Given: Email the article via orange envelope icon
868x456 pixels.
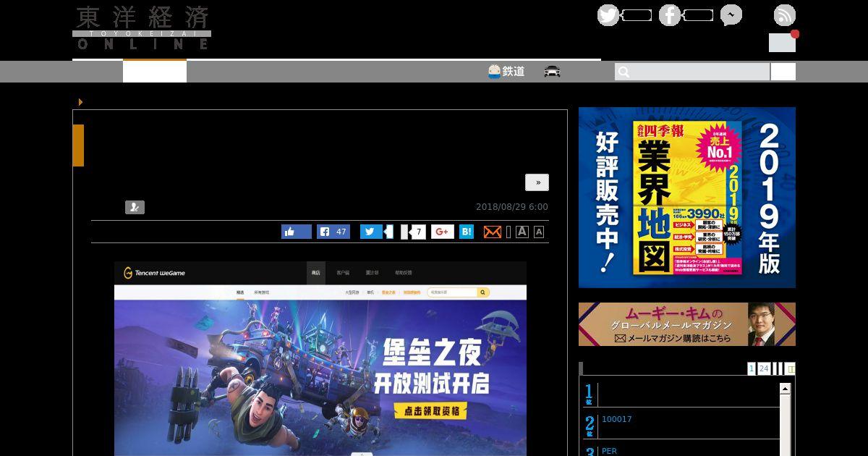Looking at the screenshot, I should click(492, 232).
